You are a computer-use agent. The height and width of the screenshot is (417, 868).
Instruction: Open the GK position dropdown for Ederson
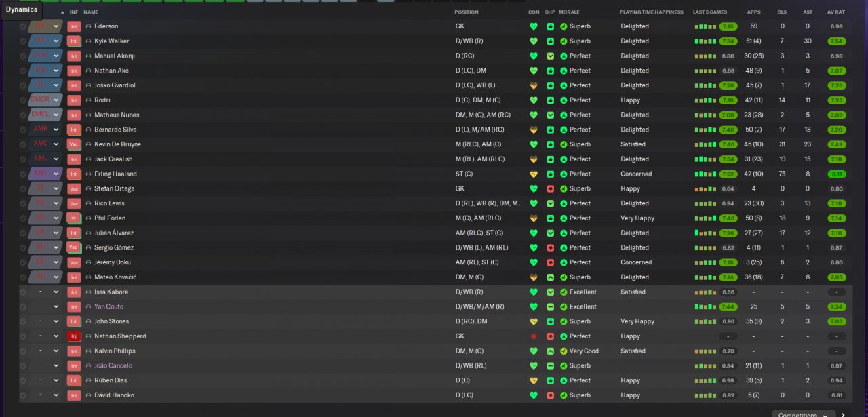(56, 26)
